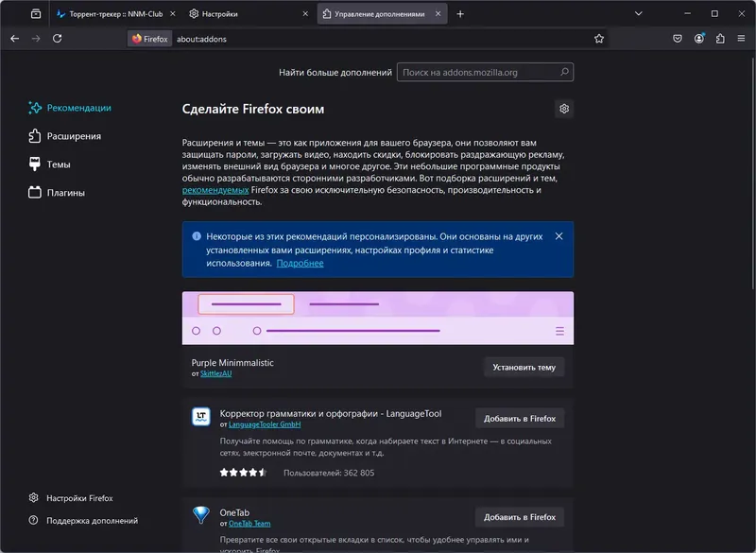Open the tab list view icon

[36, 14]
